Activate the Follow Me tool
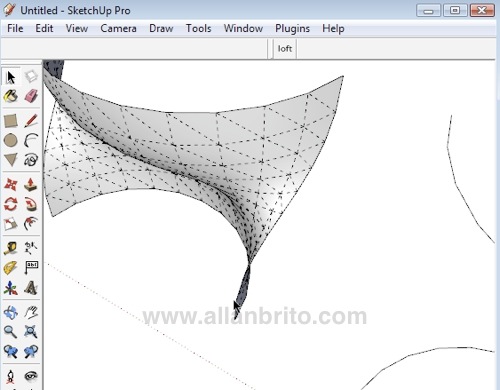500x390 pixels. pyautogui.click(x=31, y=204)
